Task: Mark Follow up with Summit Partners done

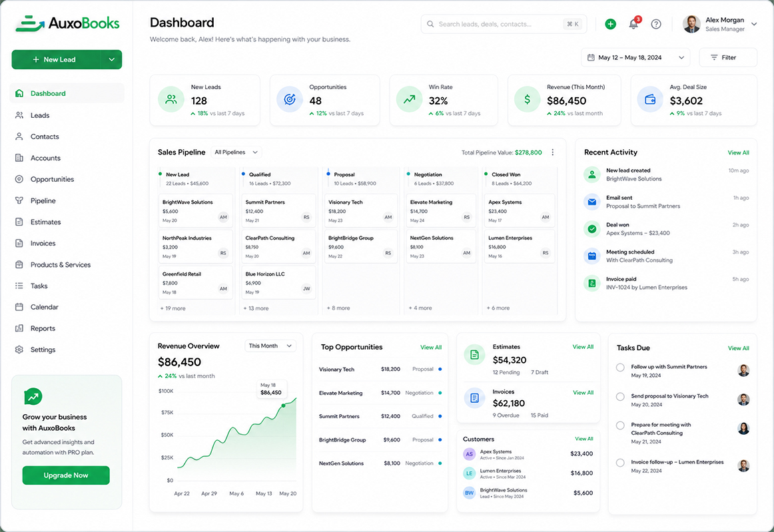Action: 621,367
